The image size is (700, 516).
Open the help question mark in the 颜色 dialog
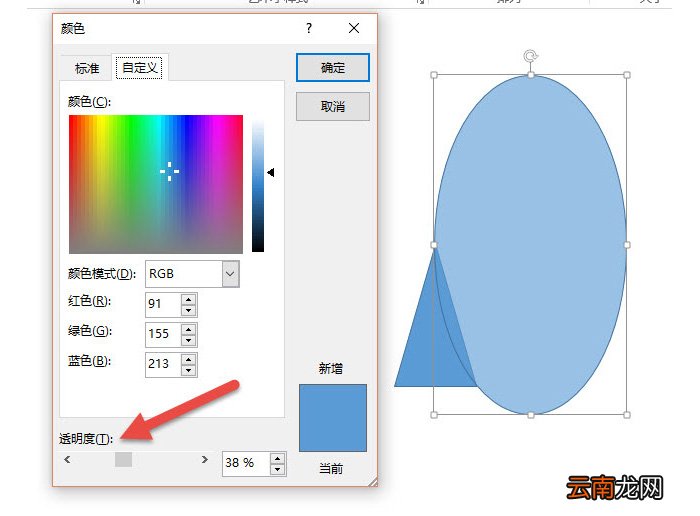(308, 29)
